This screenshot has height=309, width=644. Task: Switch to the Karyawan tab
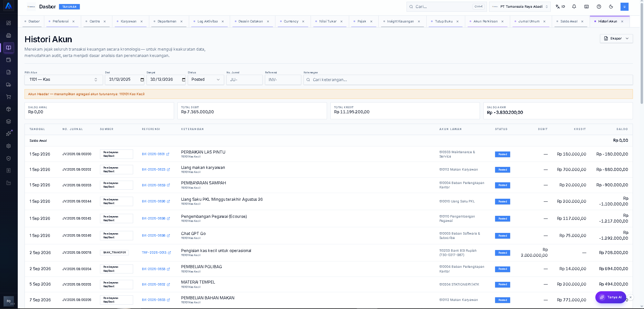click(128, 21)
